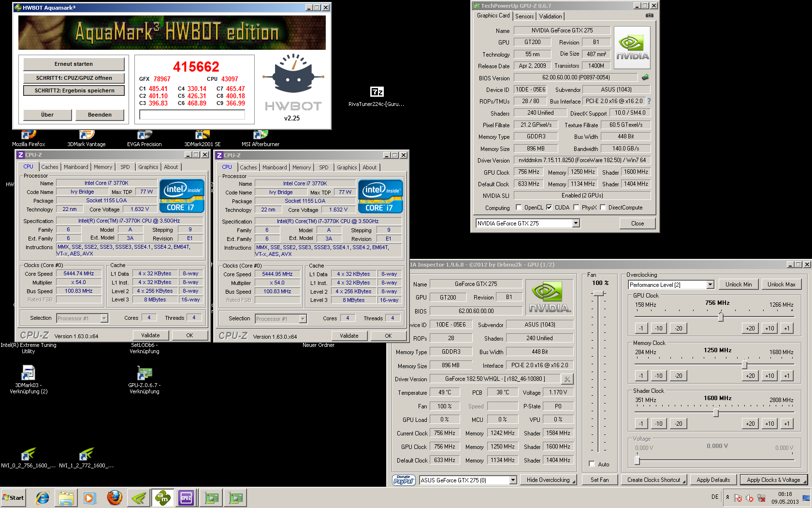Open NVI_1_2_772_1600 clock shortcut icon

click(87, 454)
